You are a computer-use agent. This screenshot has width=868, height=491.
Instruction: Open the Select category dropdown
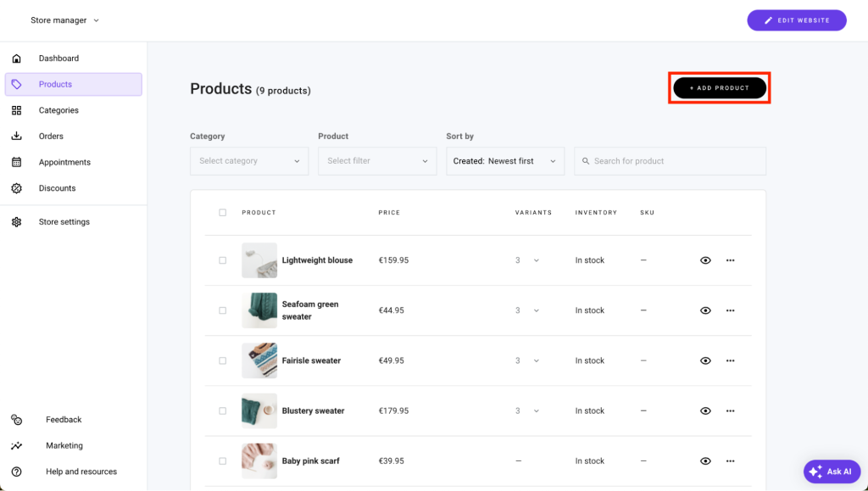248,161
